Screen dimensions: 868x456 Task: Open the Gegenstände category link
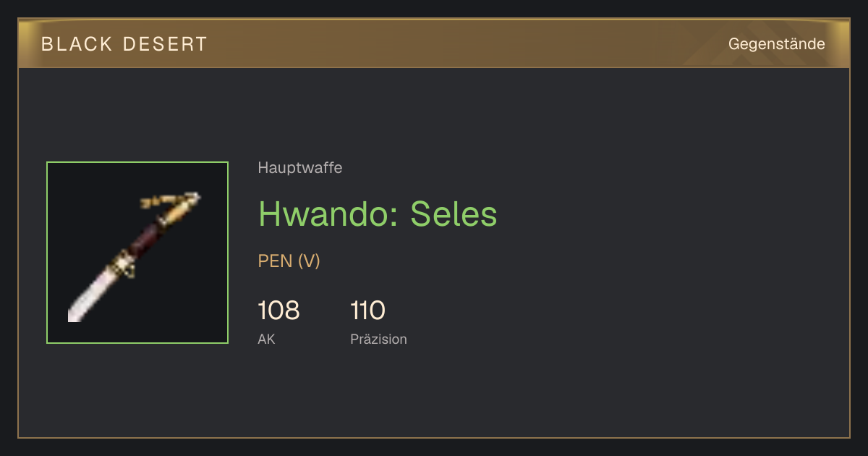[777, 44]
